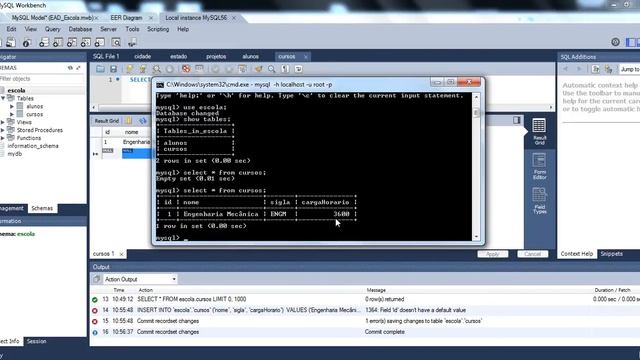Click the beautify query broom icon
The image size is (640, 360).
[x=258, y=69]
